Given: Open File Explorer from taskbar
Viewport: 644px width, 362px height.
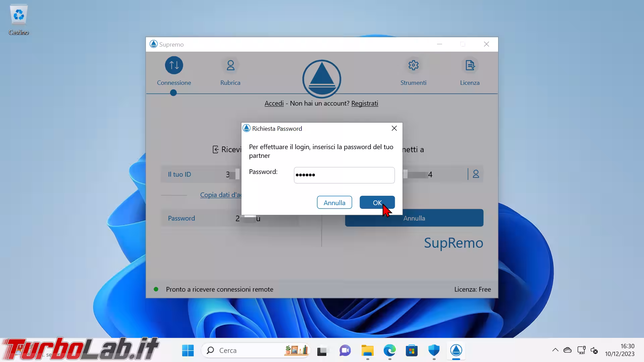Looking at the screenshot, I should [x=367, y=351].
